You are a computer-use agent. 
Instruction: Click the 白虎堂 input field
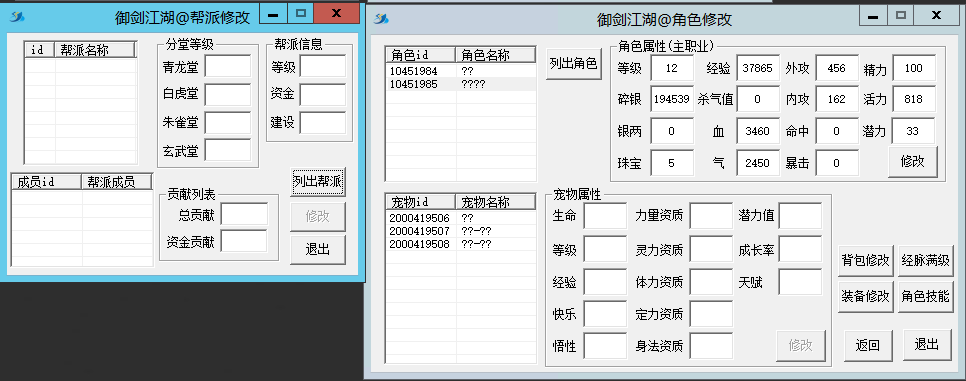(x=228, y=94)
